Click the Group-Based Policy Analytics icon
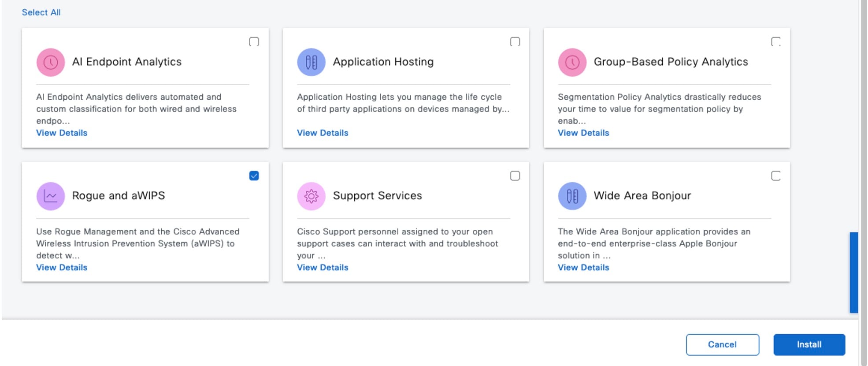 click(572, 62)
